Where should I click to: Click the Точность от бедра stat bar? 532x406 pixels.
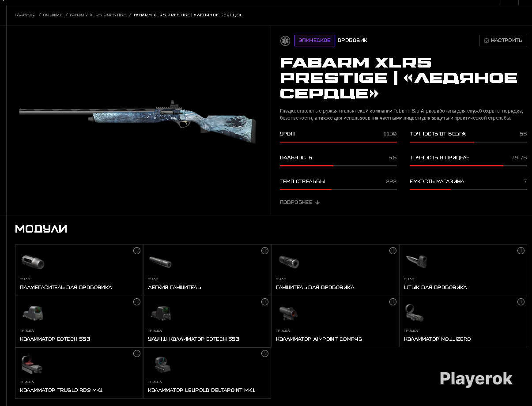468,142
